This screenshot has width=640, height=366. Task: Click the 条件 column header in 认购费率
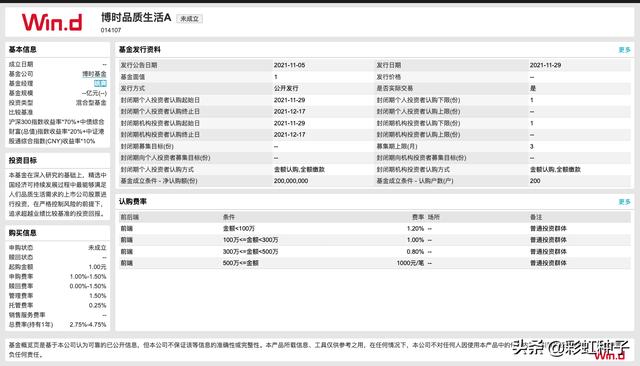(229, 217)
